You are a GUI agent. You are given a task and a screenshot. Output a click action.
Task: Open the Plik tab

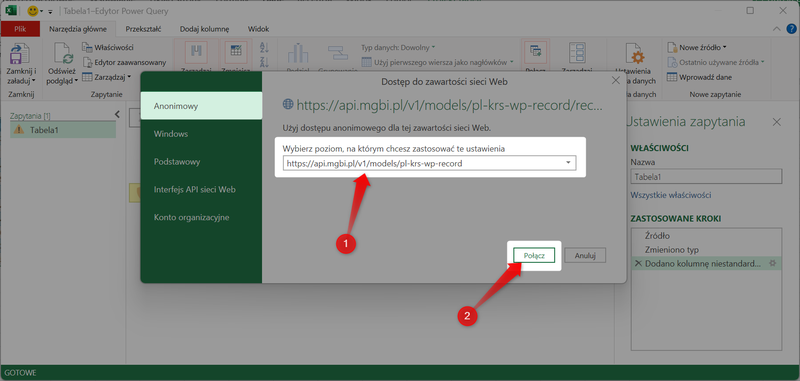(x=20, y=29)
